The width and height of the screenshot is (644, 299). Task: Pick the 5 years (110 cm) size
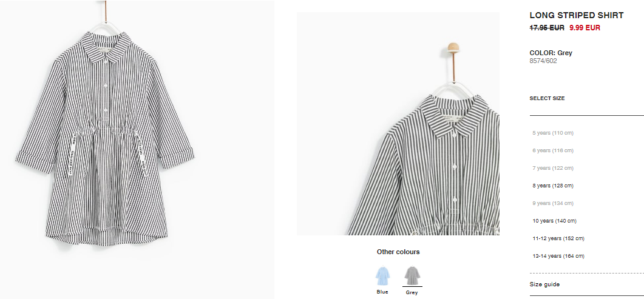553,133
